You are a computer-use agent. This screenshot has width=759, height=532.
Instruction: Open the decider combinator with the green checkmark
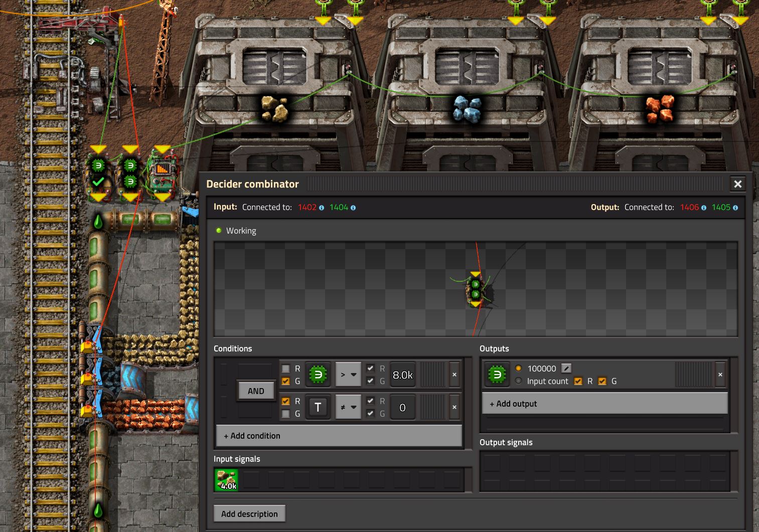(98, 173)
